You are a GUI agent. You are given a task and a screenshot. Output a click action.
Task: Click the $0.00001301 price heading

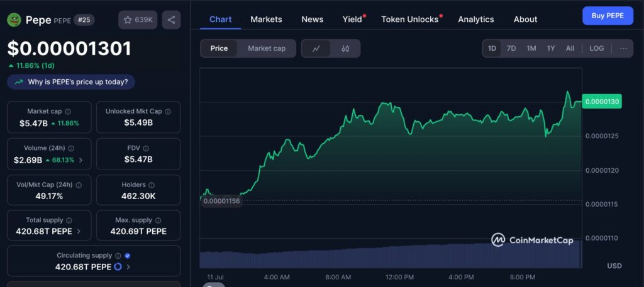point(69,49)
